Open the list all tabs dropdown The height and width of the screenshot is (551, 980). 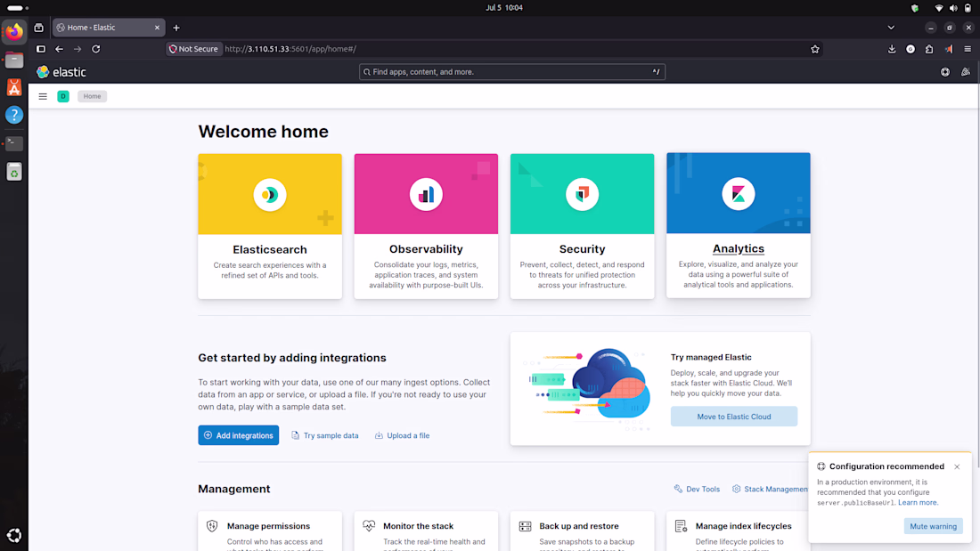(x=891, y=28)
